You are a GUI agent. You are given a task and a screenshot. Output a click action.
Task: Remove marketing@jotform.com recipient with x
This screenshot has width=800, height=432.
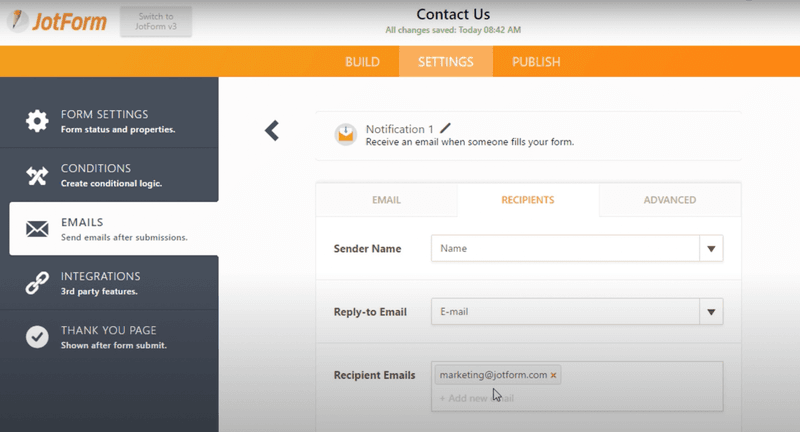coord(554,375)
